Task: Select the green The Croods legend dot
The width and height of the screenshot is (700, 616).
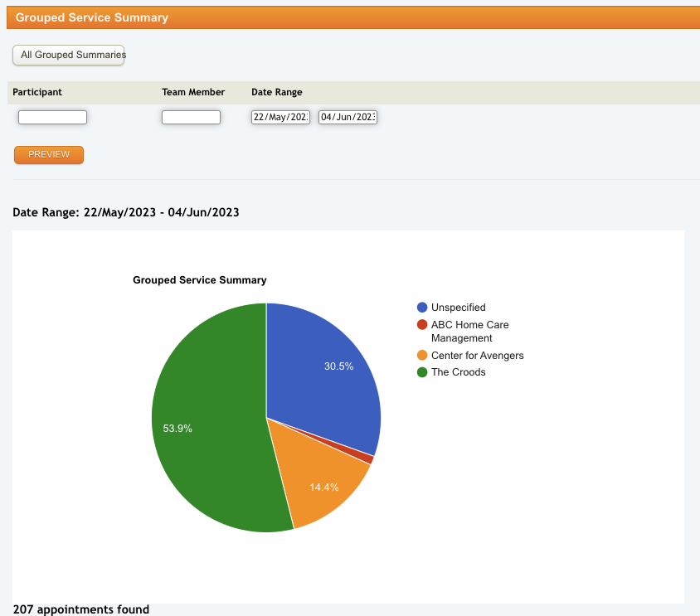Action: point(422,371)
